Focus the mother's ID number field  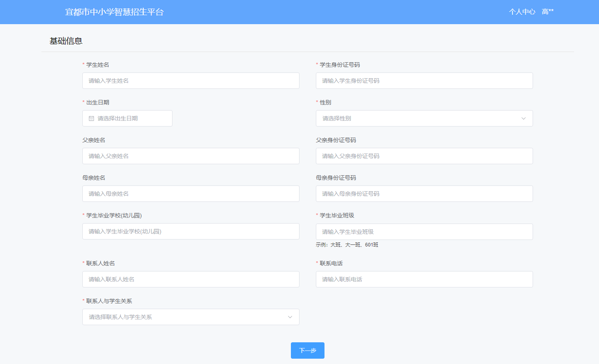tap(424, 194)
